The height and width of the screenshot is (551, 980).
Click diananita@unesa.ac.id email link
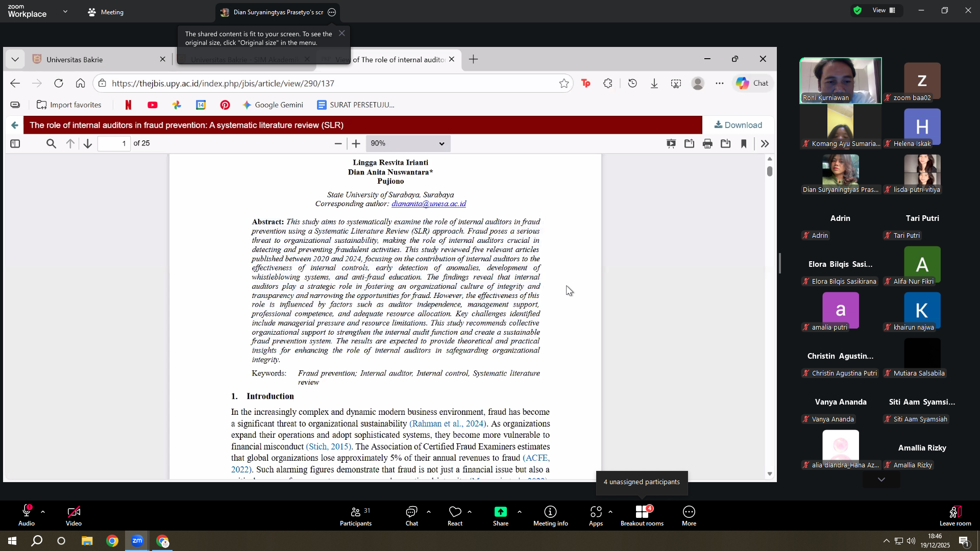pyautogui.click(x=429, y=204)
